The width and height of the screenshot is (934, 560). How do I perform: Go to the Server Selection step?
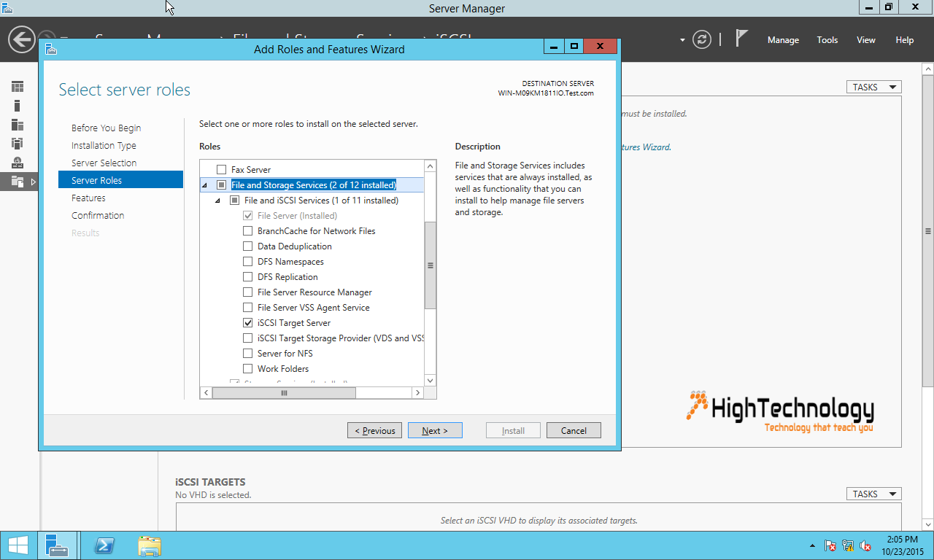coord(104,163)
